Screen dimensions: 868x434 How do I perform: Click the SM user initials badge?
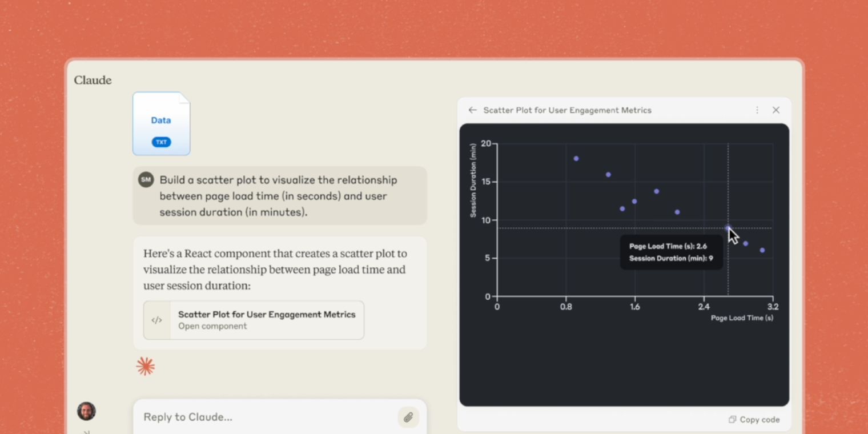click(x=146, y=180)
